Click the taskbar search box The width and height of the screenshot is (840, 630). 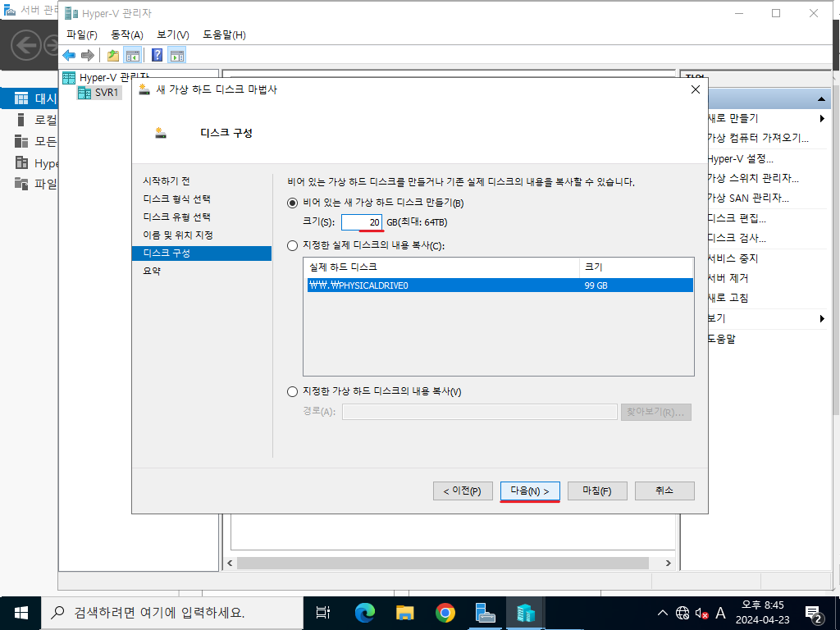(x=172, y=613)
